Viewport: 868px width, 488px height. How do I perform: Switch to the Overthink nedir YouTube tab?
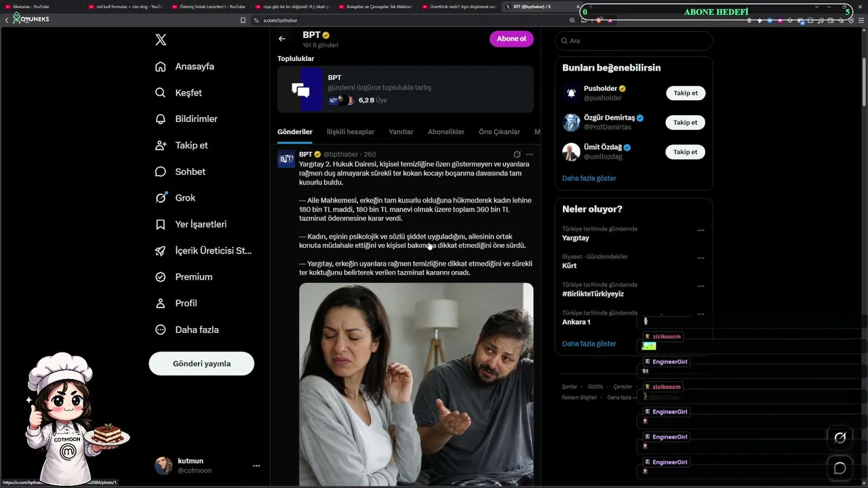point(460,7)
